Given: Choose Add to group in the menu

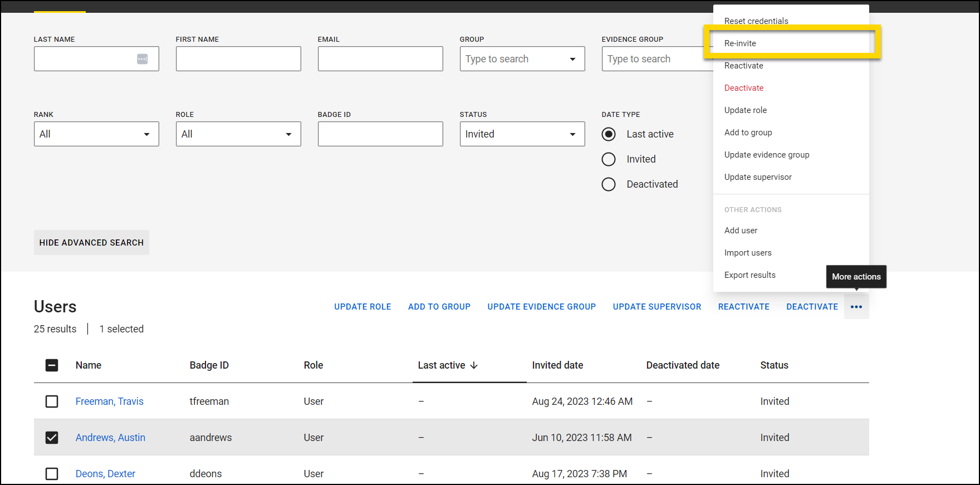Looking at the screenshot, I should pos(791,133).
